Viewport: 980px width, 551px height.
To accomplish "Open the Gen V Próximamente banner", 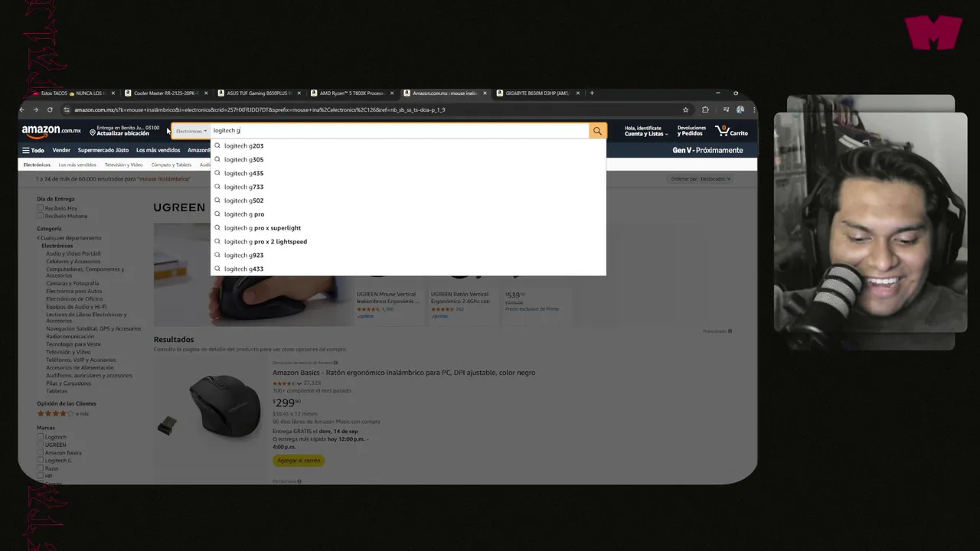I will click(707, 151).
